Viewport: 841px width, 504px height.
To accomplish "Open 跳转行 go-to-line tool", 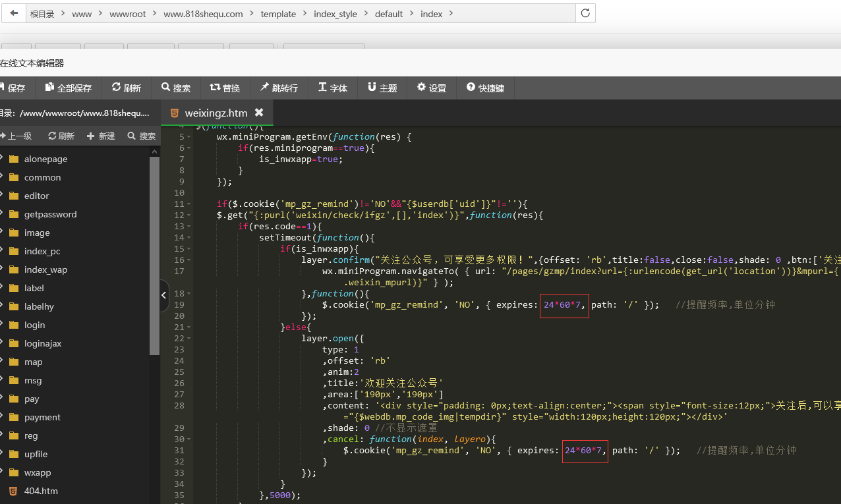I will click(x=279, y=88).
